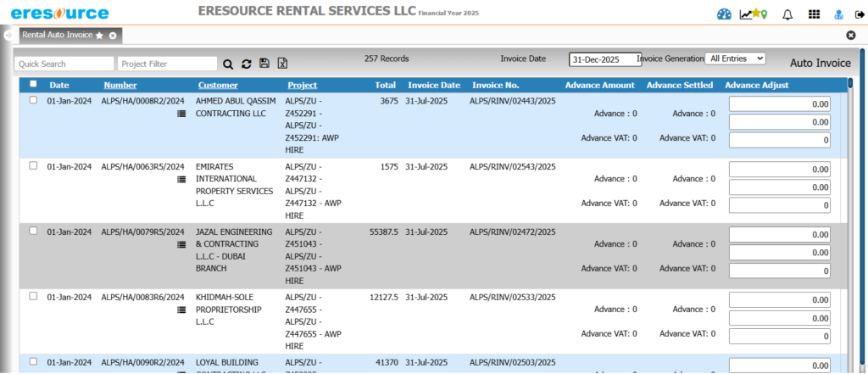The image size is (868, 374).
Task: Click the search magnifier icon
Action: [227, 64]
